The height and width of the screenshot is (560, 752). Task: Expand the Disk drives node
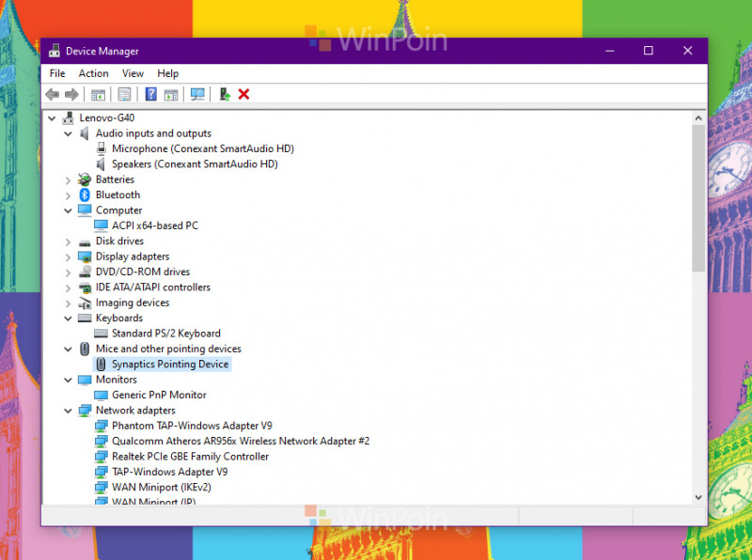68,241
